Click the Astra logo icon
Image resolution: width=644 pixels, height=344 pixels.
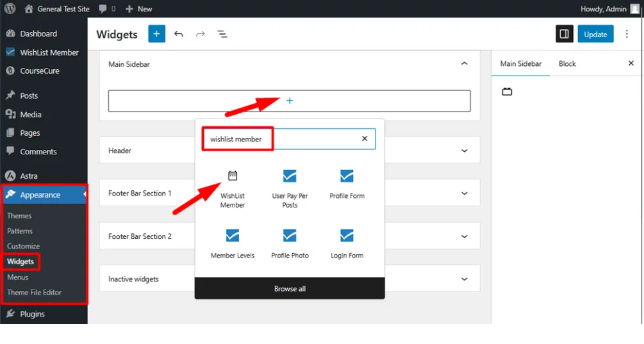(x=11, y=176)
